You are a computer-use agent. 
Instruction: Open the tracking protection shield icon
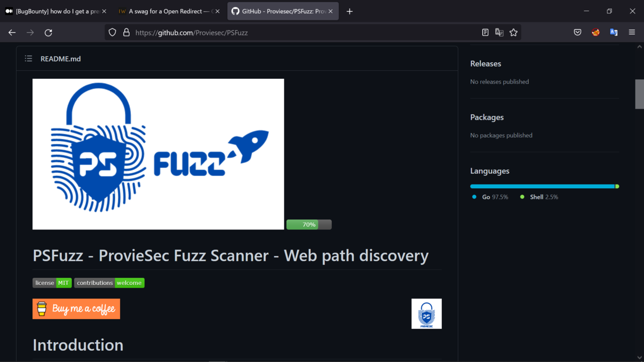[112, 33]
